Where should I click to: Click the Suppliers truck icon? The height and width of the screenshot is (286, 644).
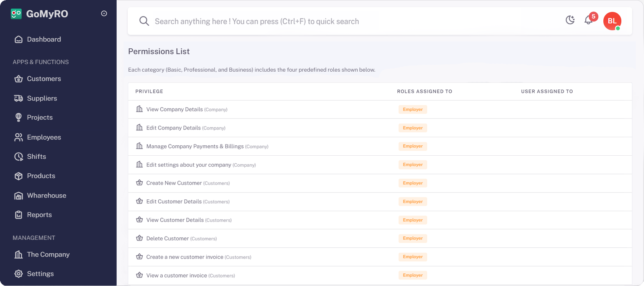click(x=18, y=99)
